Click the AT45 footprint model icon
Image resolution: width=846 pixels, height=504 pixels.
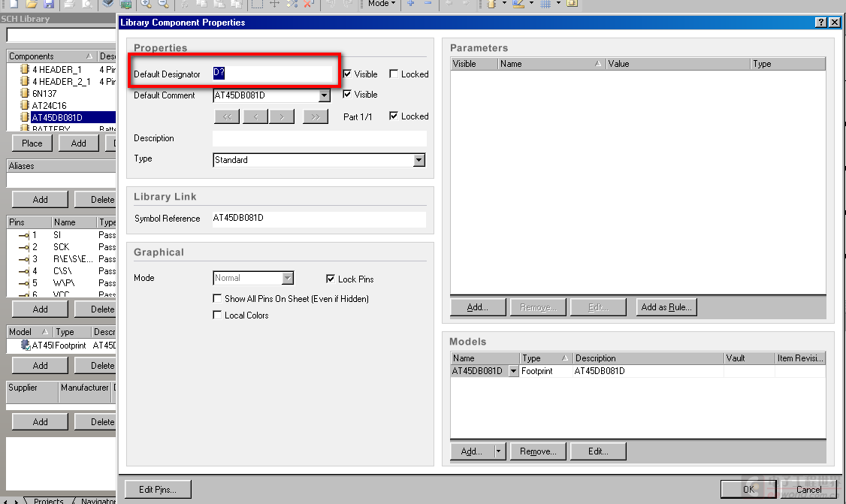pos(26,345)
